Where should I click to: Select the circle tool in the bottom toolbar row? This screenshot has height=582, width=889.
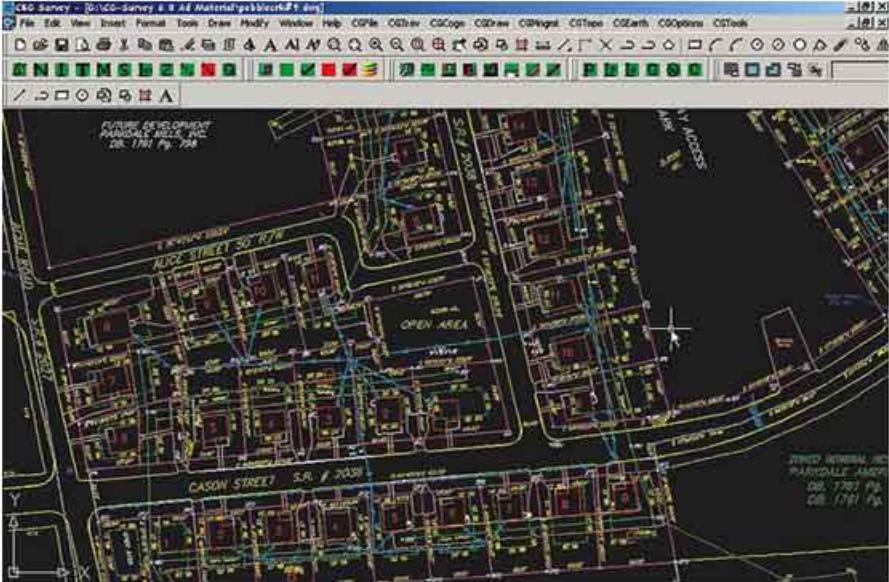click(x=82, y=96)
